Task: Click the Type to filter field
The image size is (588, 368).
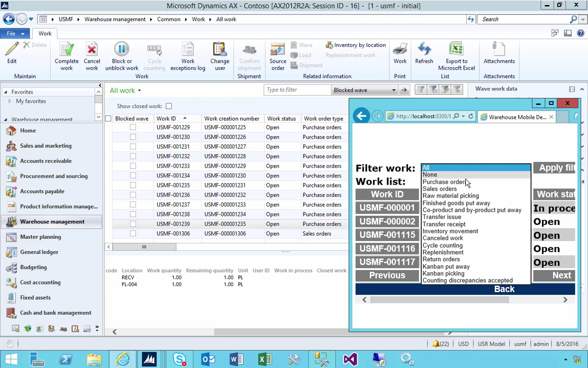Action: pos(297,90)
